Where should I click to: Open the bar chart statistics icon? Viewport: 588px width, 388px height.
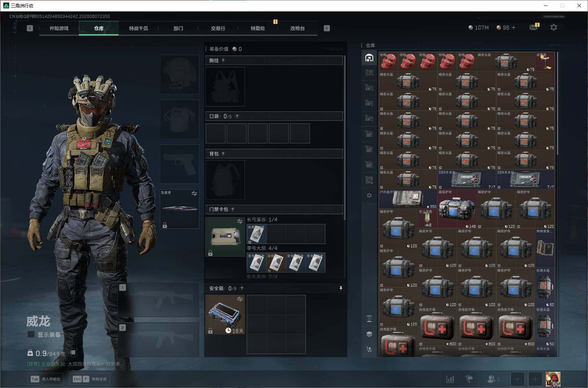(450, 379)
